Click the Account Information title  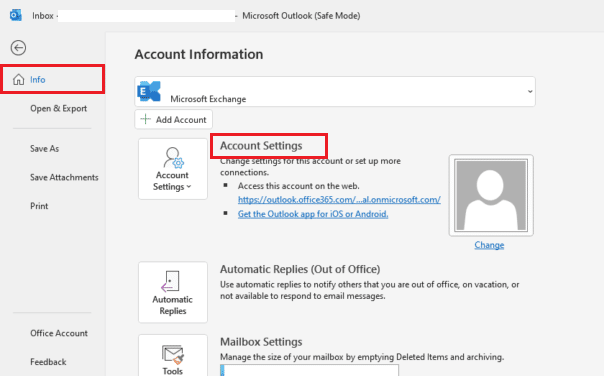point(199,54)
